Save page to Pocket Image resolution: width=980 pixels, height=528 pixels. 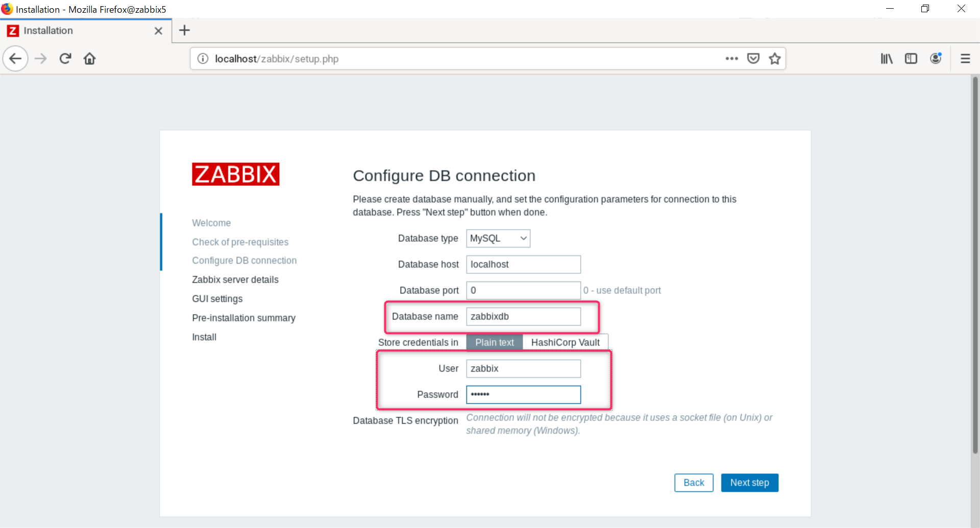coord(753,59)
